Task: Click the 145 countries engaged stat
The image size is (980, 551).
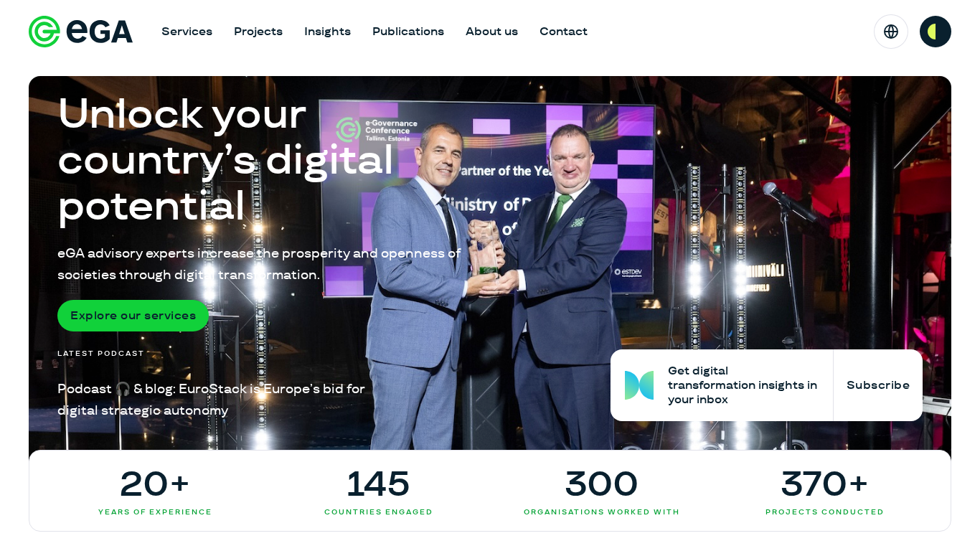Action: (378, 491)
